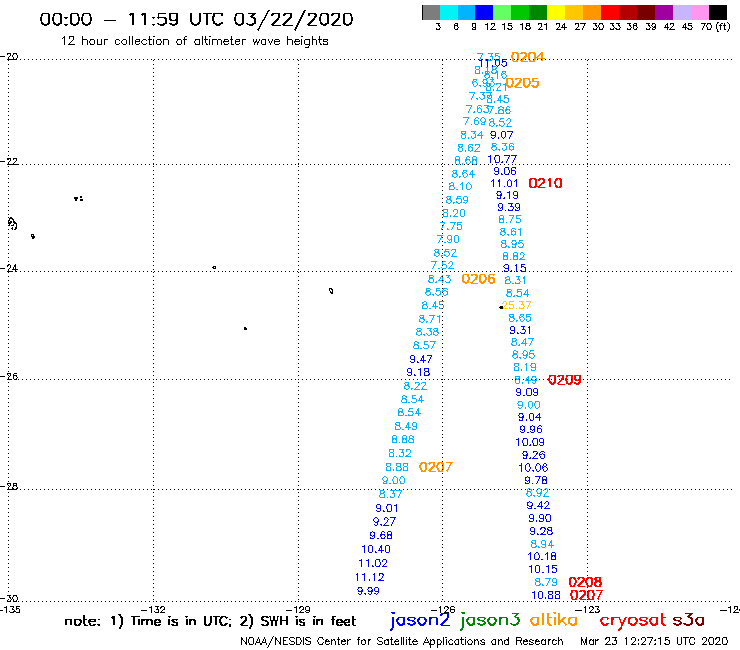740x650 pixels.
Task: Select the 9.15 wave height value
Action: tap(514, 268)
